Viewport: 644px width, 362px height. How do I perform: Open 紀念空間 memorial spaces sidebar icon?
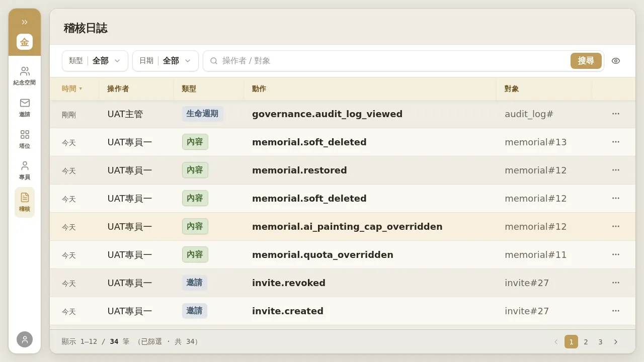(25, 76)
